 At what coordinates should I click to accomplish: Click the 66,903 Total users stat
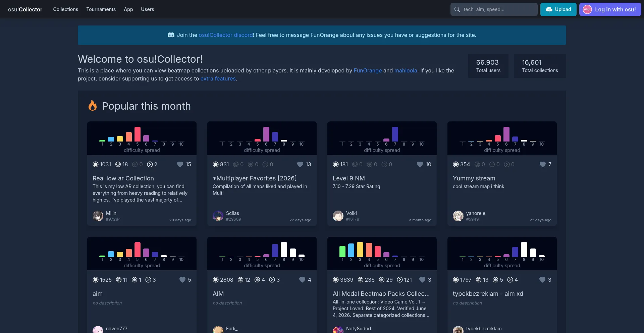(x=488, y=66)
